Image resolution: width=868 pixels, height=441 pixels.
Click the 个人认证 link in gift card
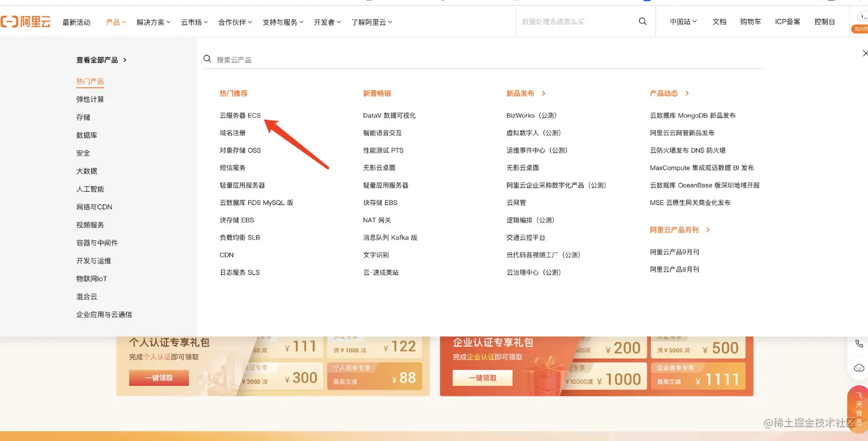tap(157, 357)
